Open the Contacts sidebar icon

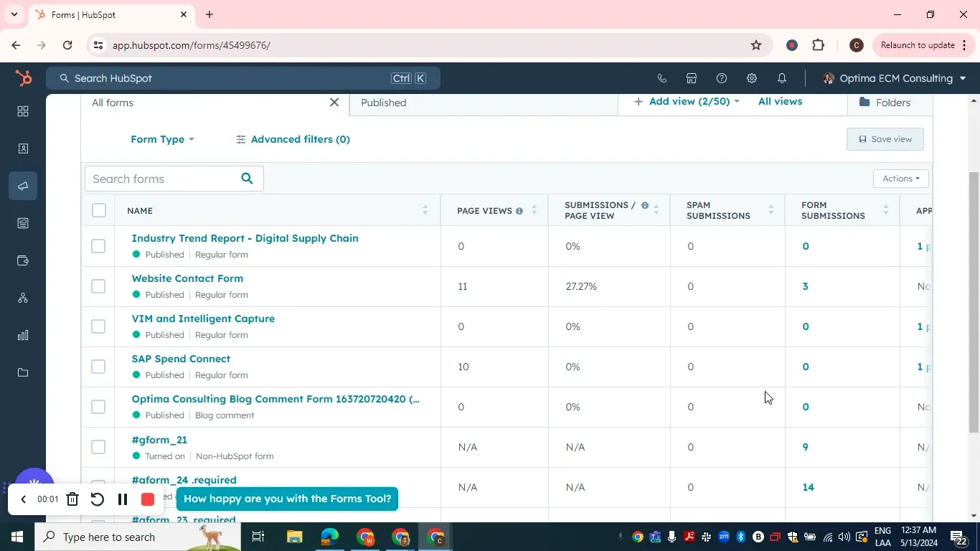(23, 149)
